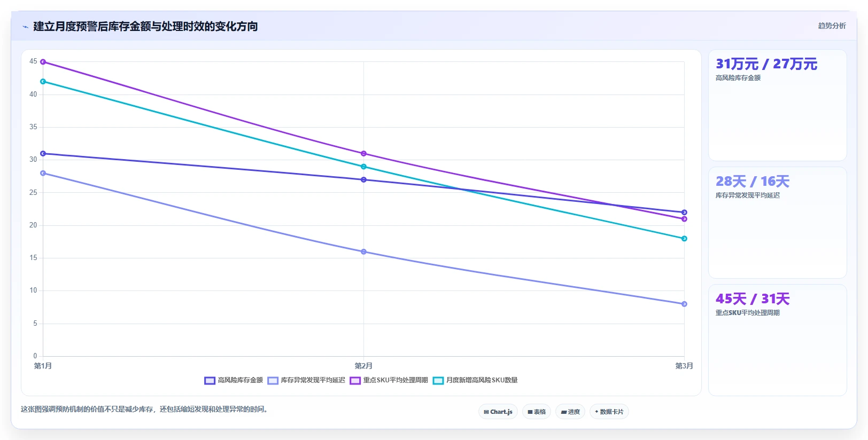The height and width of the screenshot is (440, 868).
Task: Toggle 高风险库存金额 legend color box
Action: [x=210, y=381]
